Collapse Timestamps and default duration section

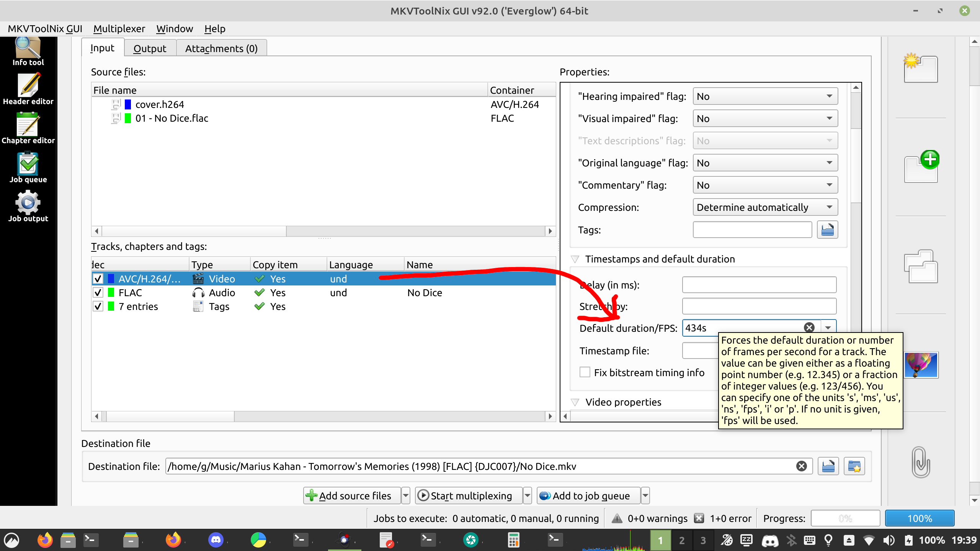pyautogui.click(x=575, y=259)
